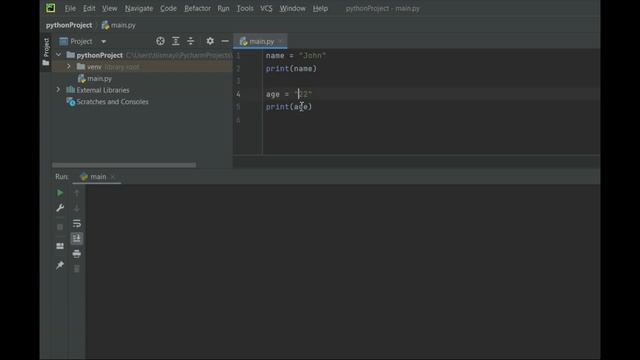Open the Edit menu
Image resolution: width=640 pixels, height=360 pixels.
(x=89, y=9)
